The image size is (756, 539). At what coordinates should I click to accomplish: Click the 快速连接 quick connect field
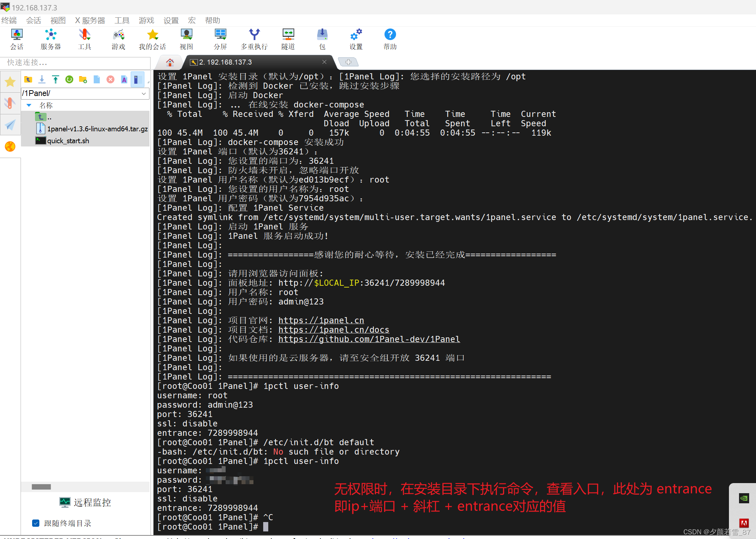75,63
